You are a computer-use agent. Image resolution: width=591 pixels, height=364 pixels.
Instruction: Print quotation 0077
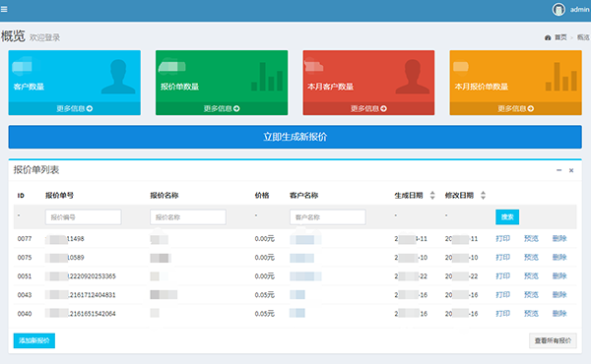pyautogui.click(x=502, y=239)
